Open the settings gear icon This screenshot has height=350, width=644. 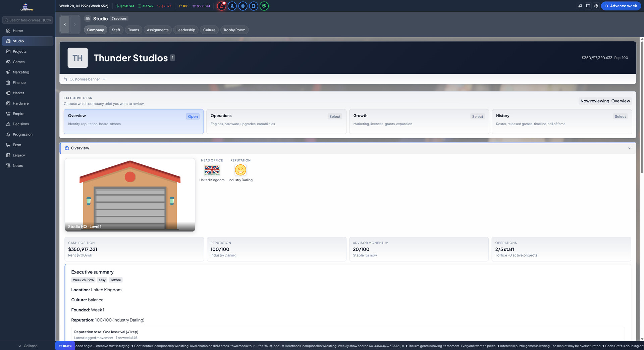pyautogui.click(x=596, y=6)
